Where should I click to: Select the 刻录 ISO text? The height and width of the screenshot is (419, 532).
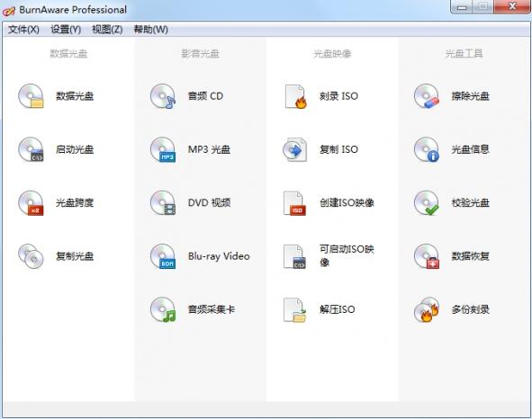coord(338,96)
